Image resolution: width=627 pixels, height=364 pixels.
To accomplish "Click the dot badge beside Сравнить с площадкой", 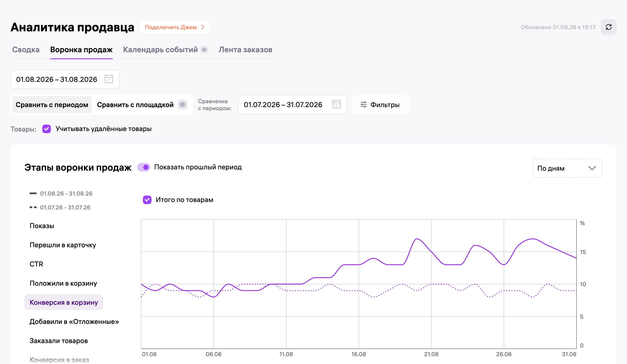I will point(182,104).
